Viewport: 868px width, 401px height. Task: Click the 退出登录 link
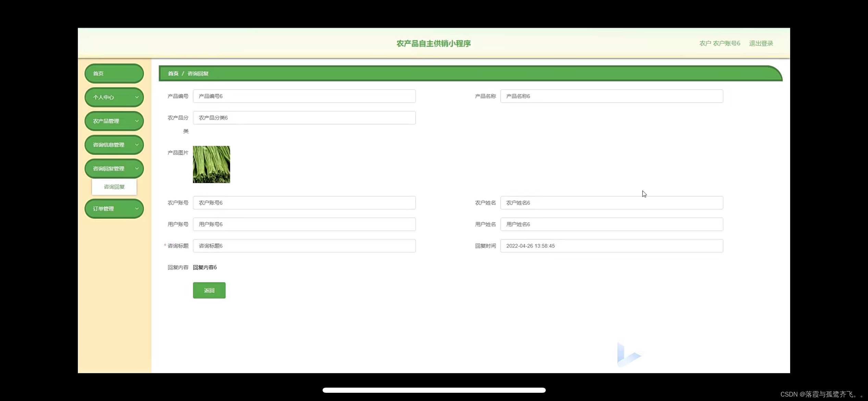761,43
